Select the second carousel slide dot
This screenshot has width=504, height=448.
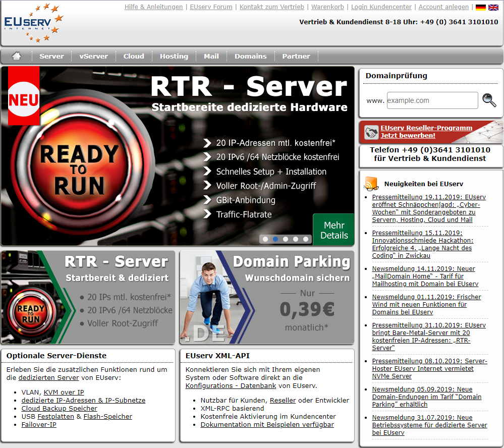pos(275,239)
